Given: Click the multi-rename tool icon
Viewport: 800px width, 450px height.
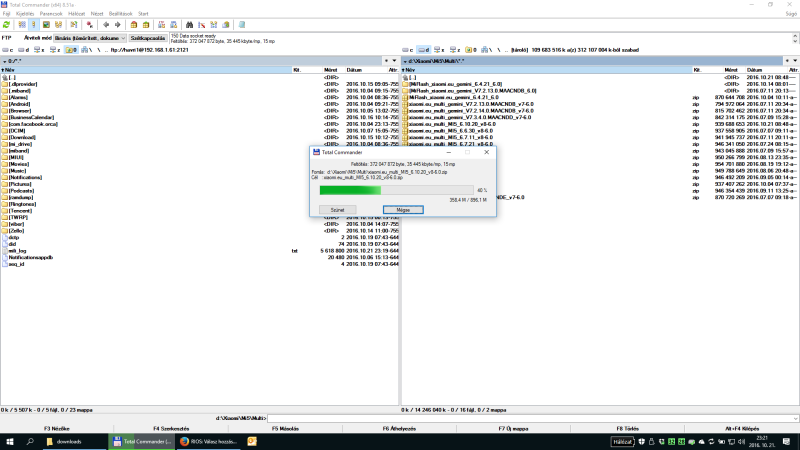Looking at the screenshot, I should coord(202,24).
